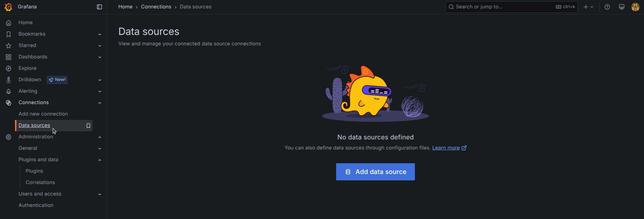Open the user profile avatar
This screenshot has height=219, width=644.
pyautogui.click(x=635, y=7)
